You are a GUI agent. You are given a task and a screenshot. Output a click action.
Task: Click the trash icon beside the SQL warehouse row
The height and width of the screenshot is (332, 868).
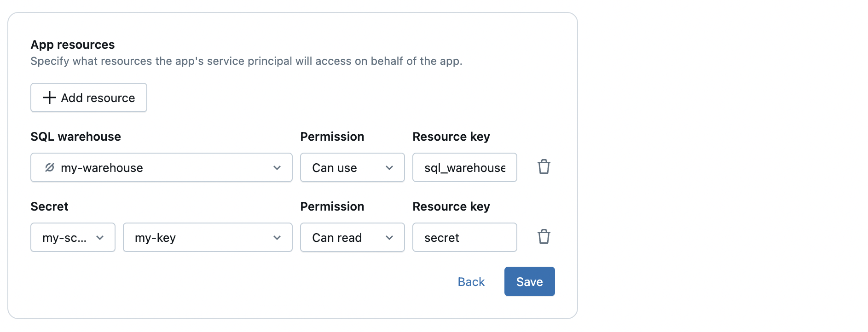click(544, 167)
